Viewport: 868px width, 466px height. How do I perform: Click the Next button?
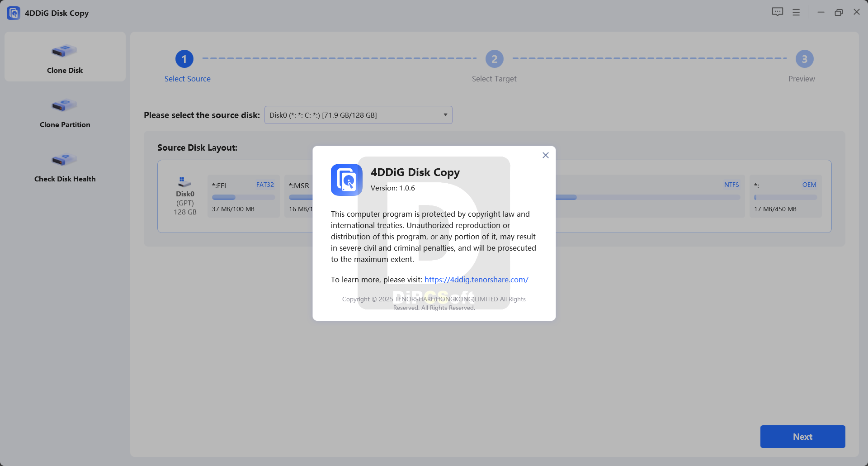click(x=803, y=437)
